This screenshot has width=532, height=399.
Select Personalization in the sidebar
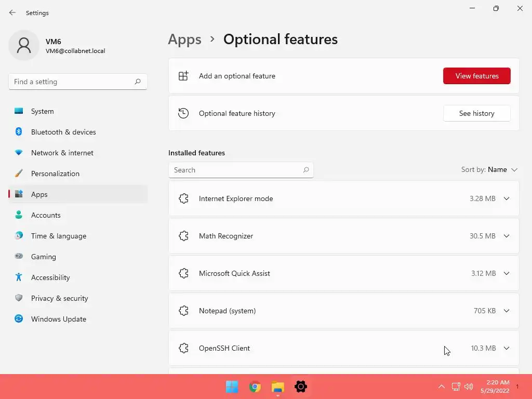(78, 174)
